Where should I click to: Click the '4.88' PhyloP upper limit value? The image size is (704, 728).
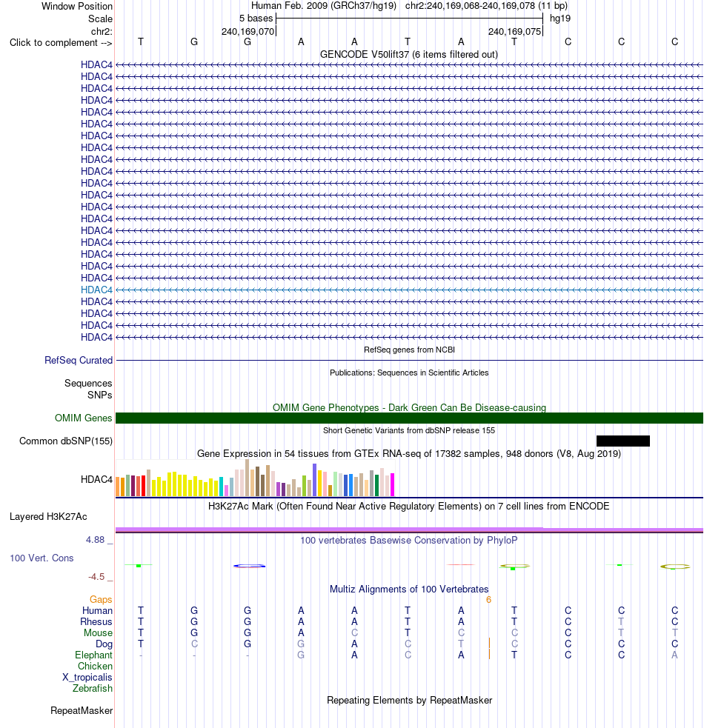tap(96, 540)
